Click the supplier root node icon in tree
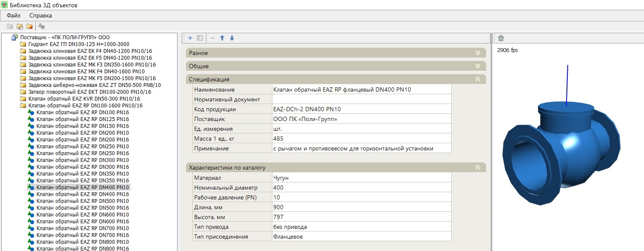Image resolution: width=644 pixels, height=251 pixels. [x=14, y=38]
